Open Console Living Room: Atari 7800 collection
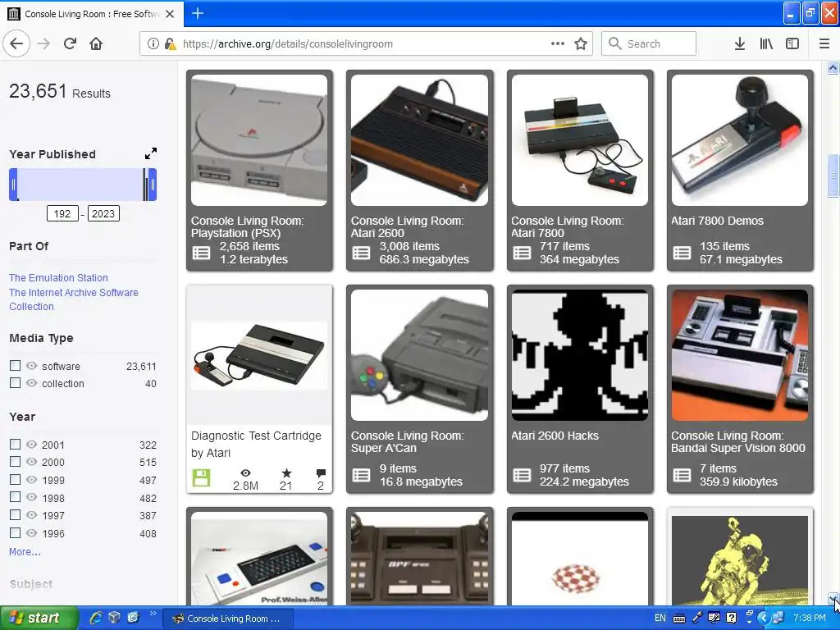 [x=568, y=226]
